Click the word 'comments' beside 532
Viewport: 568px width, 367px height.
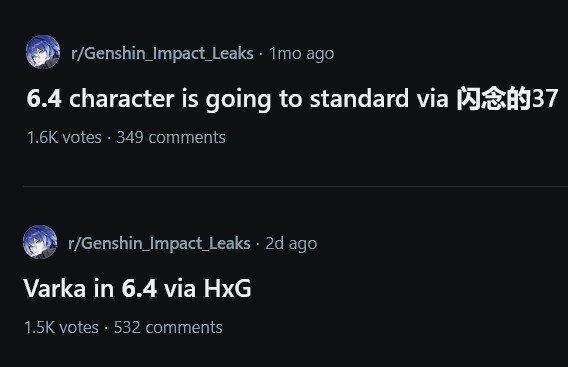184,328
